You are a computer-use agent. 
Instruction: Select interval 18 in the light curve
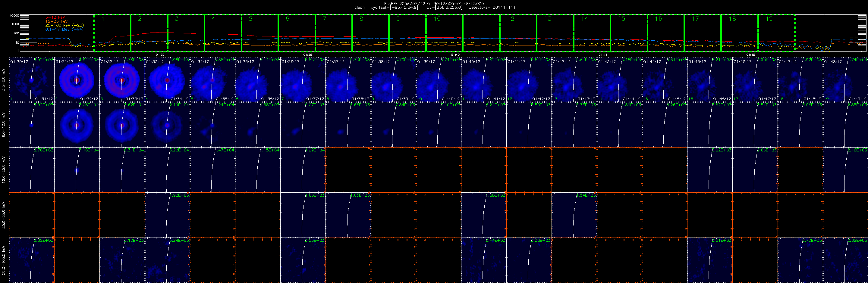point(740,33)
